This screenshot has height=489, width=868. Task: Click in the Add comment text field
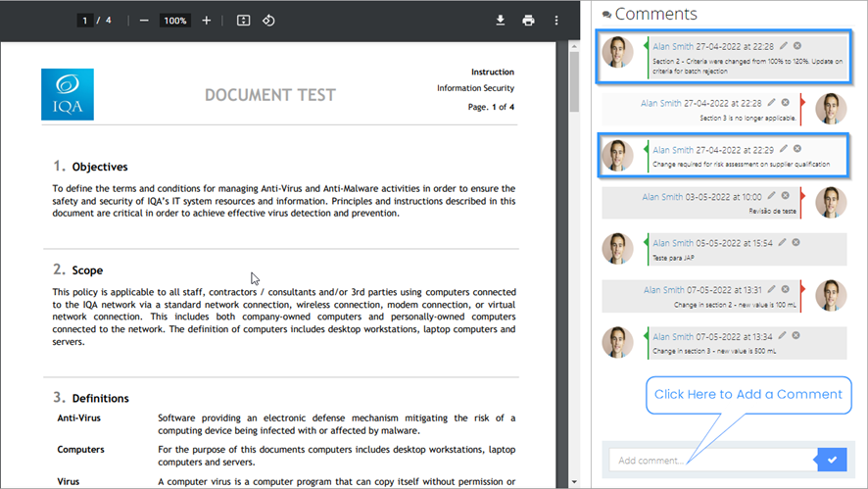click(712, 461)
